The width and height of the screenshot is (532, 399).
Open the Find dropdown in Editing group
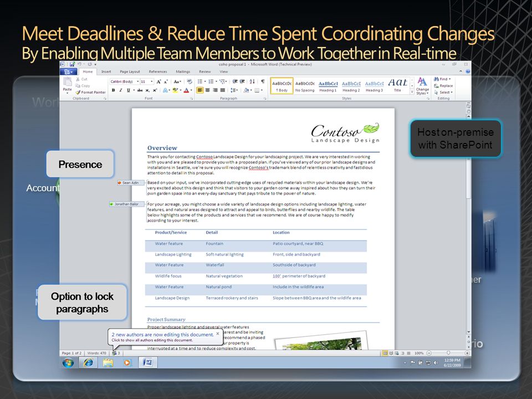tap(442, 79)
